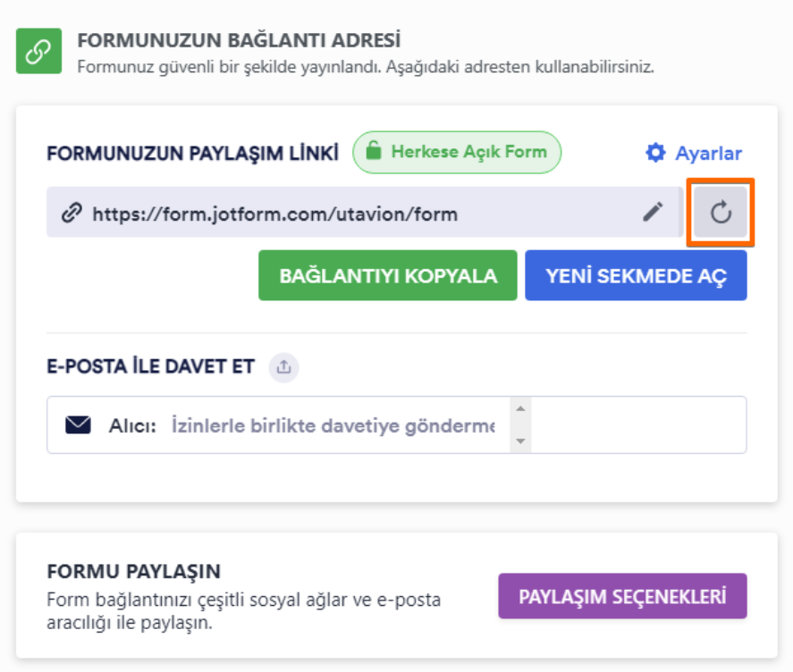This screenshot has height=672, width=793.
Task: Open the Ayarlar settings link
Action: click(694, 153)
